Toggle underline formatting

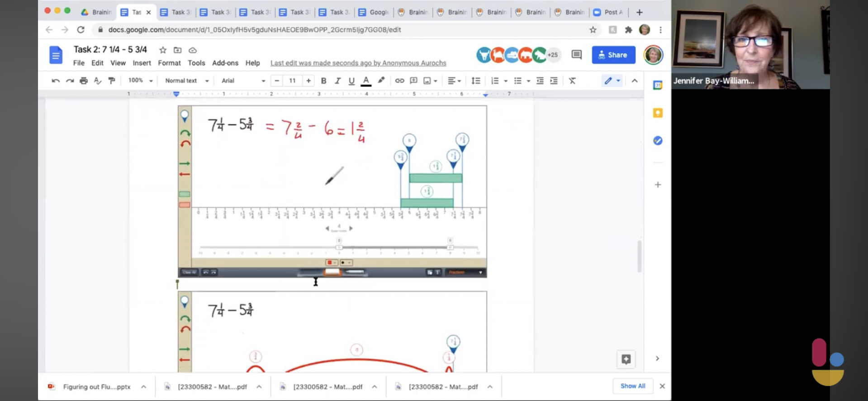(x=351, y=81)
